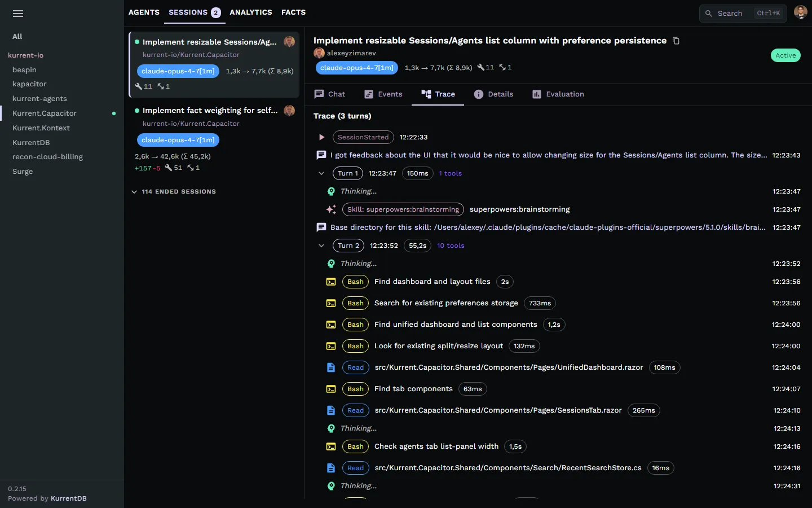Select the recon-cloud-billing repository
The image size is (812, 508).
pos(47,157)
